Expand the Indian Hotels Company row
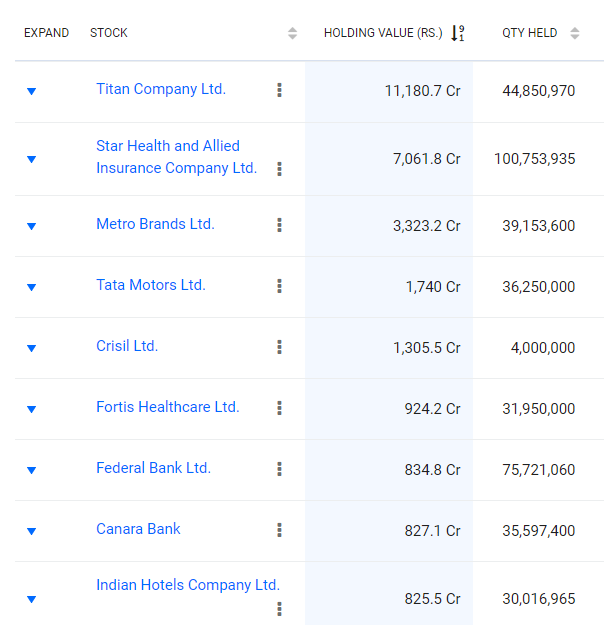 [31, 599]
